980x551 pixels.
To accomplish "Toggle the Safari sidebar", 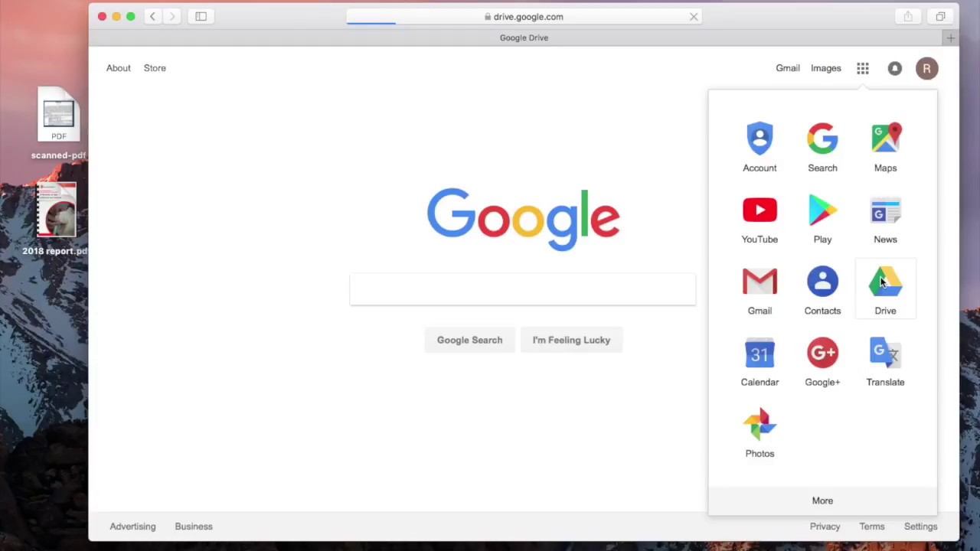I will point(201,16).
